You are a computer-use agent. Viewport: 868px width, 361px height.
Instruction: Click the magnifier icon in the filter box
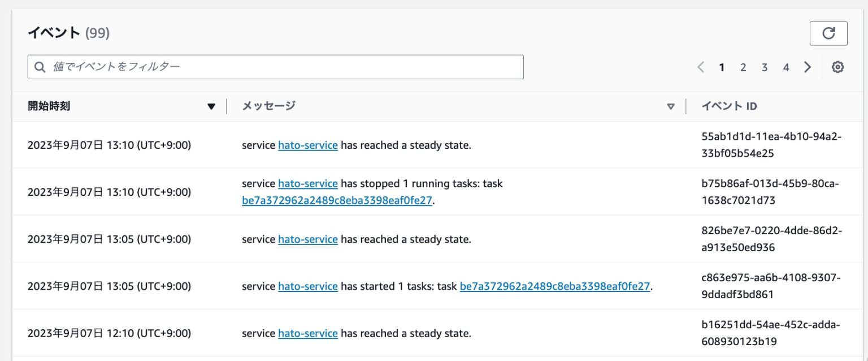40,67
